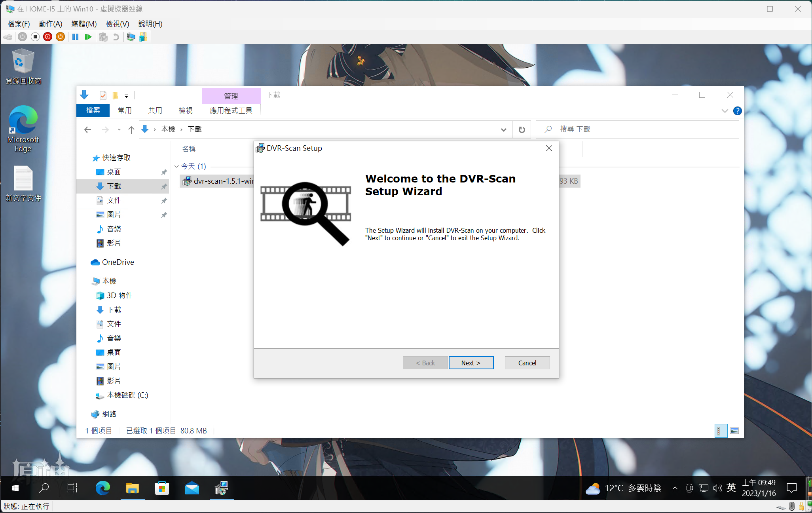The width and height of the screenshot is (812, 513).
Task: Open the 媒體(M) menu
Action: coord(84,24)
